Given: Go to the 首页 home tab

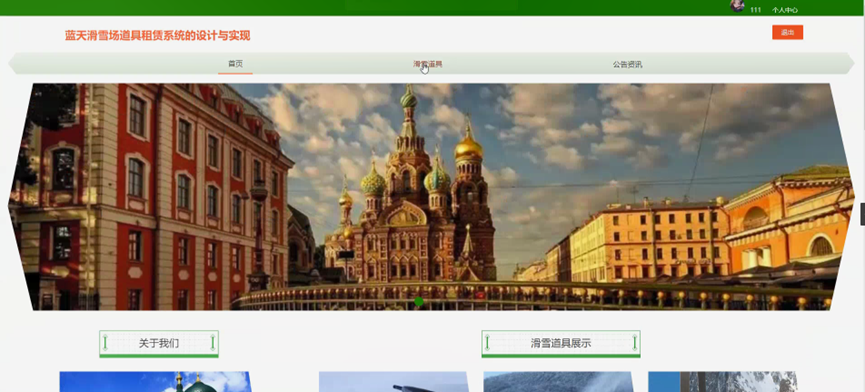Looking at the screenshot, I should [x=236, y=64].
